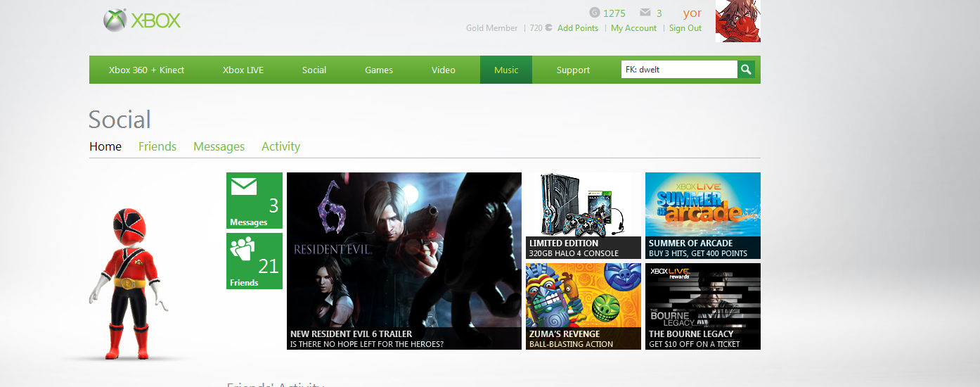This screenshot has width=980, height=387.
Task: Open Xbox 360 + Kinect menu
Action: click(147, 70)
